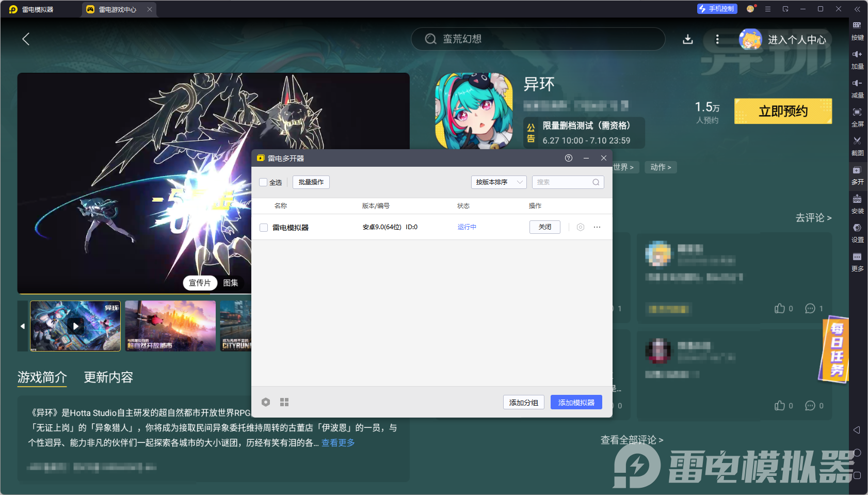Open the 按键 keyboard mapping panel
Image resolution: width=868 pixels, height=495 pixels.
(x=857, y=30)
